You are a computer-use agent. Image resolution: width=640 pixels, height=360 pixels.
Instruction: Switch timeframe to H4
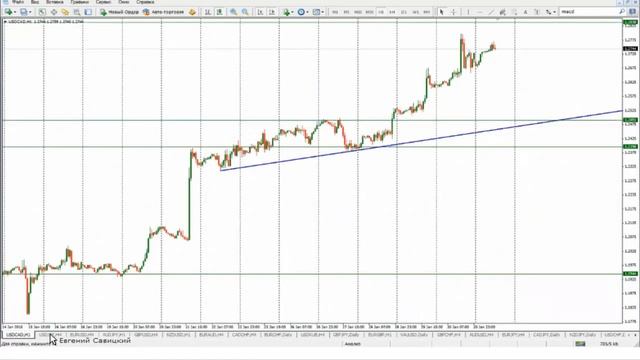tap(392, 12)
